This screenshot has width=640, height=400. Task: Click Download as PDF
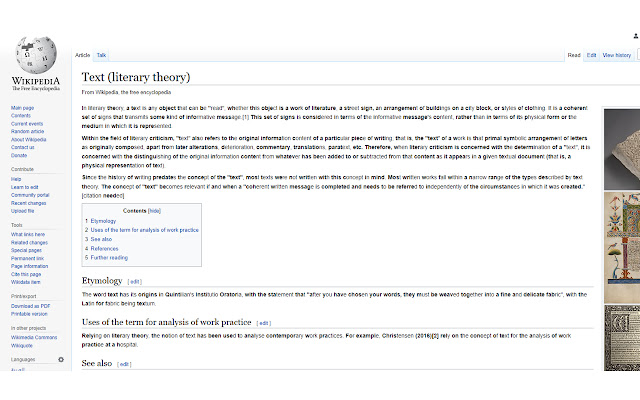pyautogui.click(x=31, y=306)
